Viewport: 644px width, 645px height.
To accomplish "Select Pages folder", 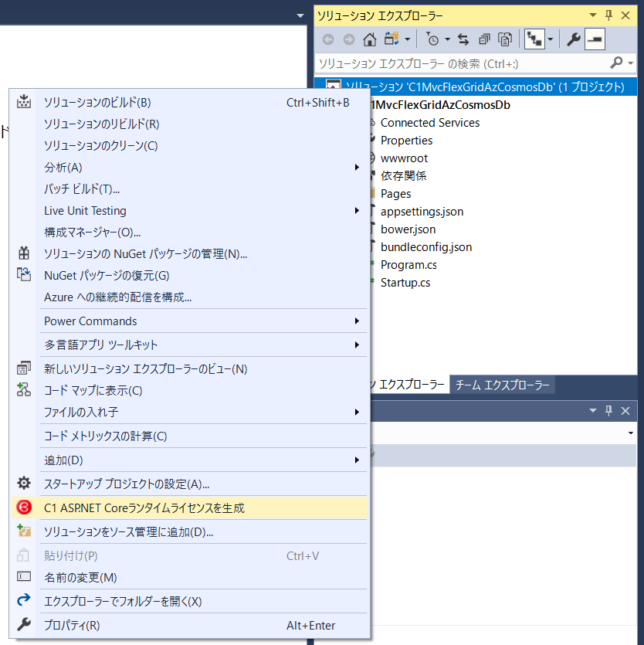I will point(395,193).
